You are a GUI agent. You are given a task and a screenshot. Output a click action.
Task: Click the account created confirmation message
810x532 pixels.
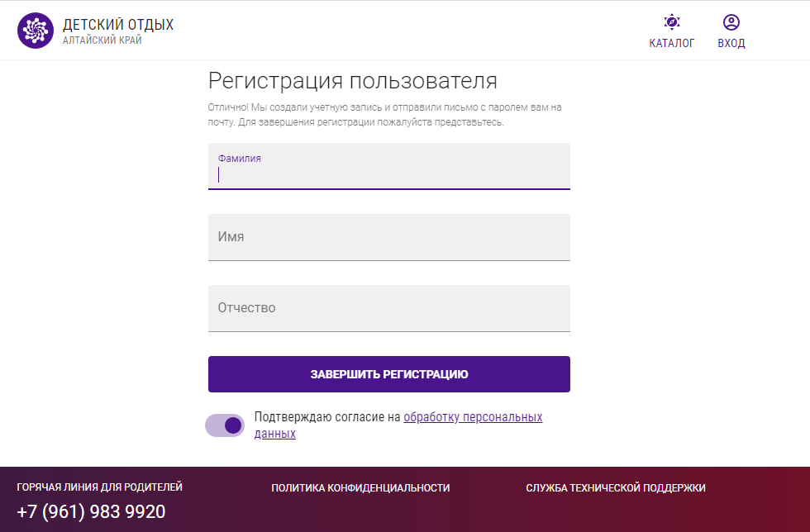click(384, 115)
